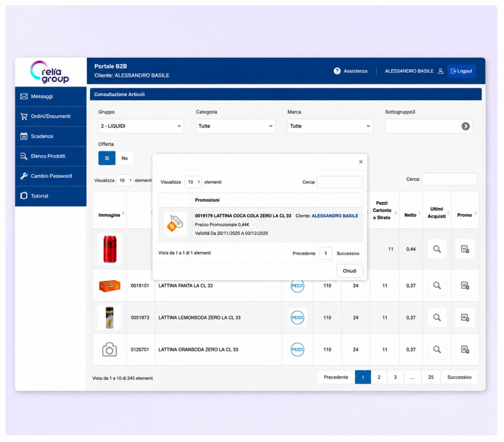This screenshot has height=442, width=504.
Task: Go to page 3 of the article list
Action: [395, 377]
